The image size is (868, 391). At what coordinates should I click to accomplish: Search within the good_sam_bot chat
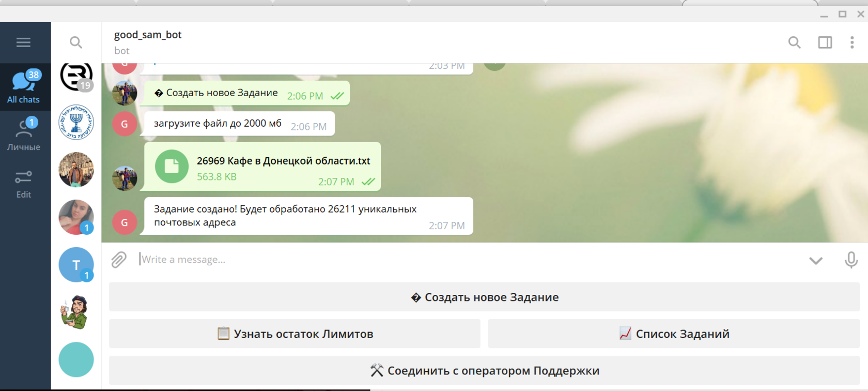coord(794,42)
